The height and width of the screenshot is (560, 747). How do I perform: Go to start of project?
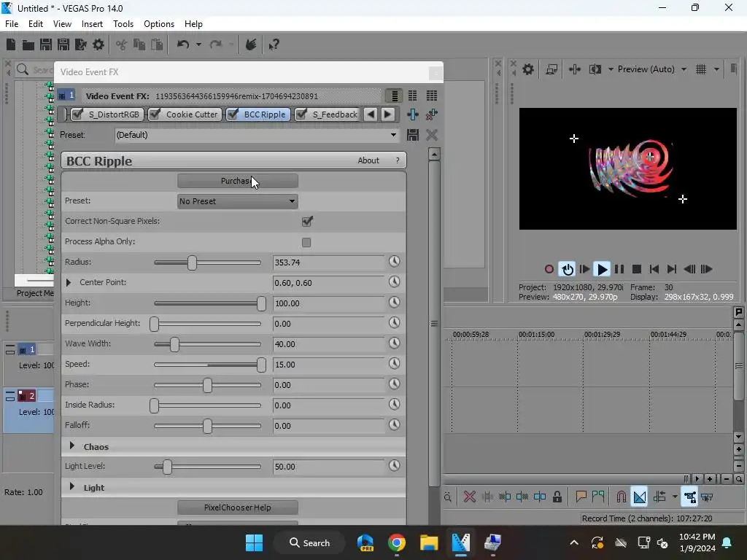pos(654,270)
